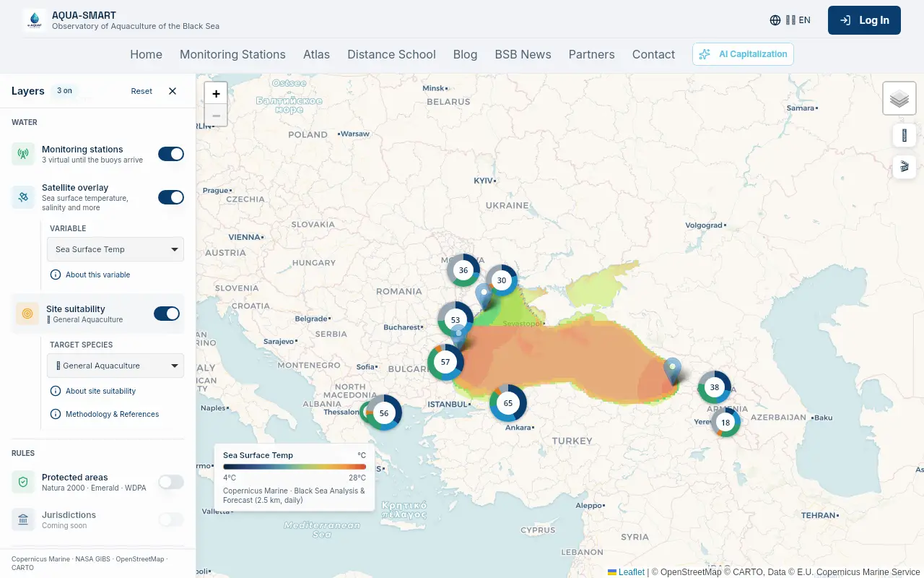Enable the Protected areas layer
The width and height of the screenshot is (924, 578).
171,482
